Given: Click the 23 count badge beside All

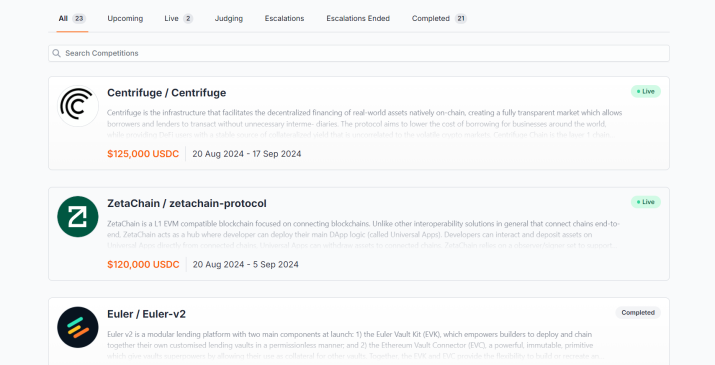Looking at the screenshot, I should pyautogui.click(x=79, y=19).
